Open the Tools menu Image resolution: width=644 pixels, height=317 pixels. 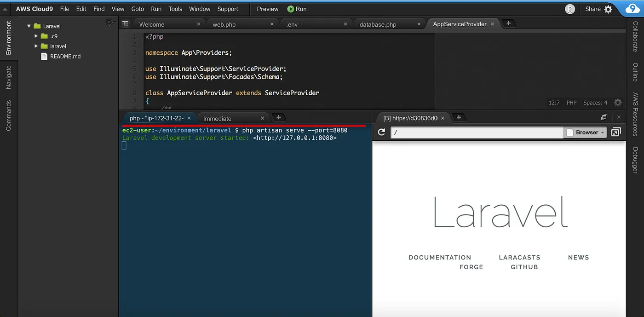coord(175,9)
